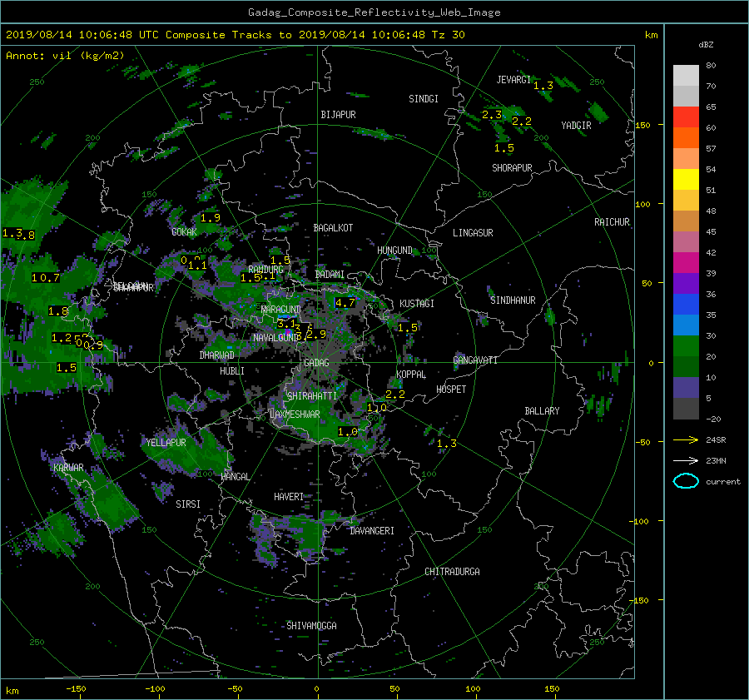Select the BALLARY city label
Viewport: 749px width, 700px height.
[x=542, y=411]
